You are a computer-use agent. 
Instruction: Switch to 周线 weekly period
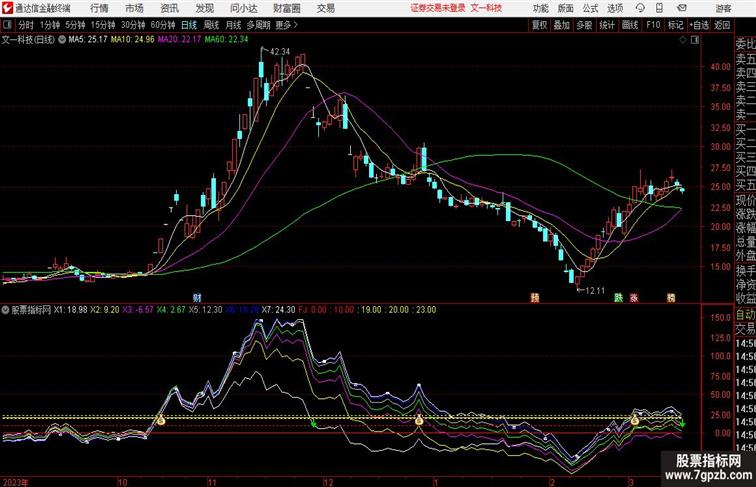coord(211,25)
